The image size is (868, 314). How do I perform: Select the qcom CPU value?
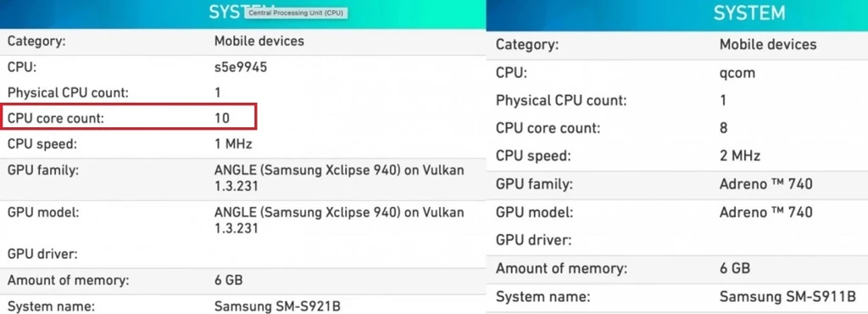737,73
